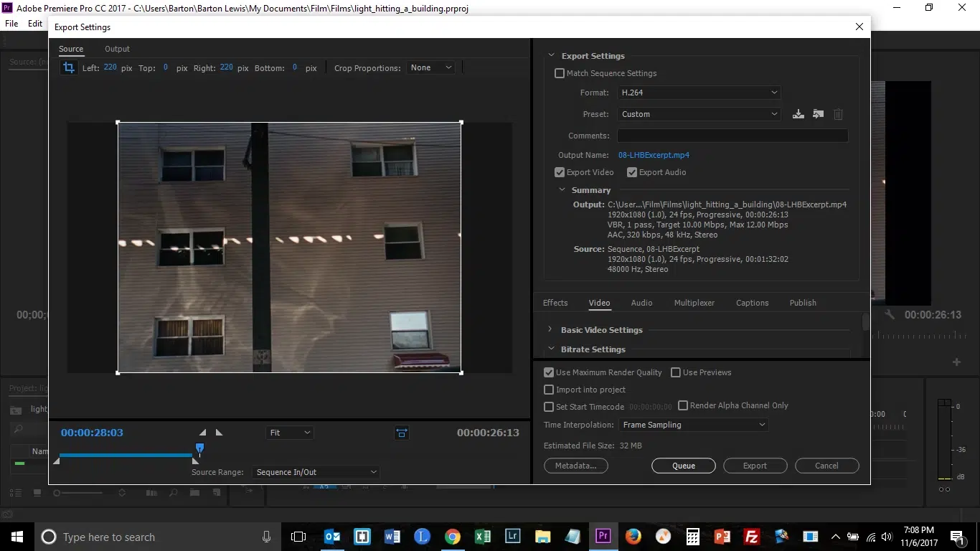
Task: Enable Match Sequence Settings checkbox
Action: pyautogui.click(x=560, y=73)
